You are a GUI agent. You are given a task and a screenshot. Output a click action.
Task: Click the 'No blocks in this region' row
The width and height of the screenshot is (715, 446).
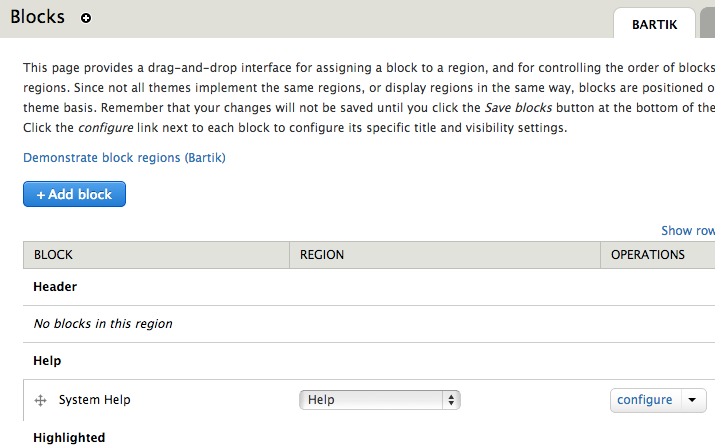(103, 323)
